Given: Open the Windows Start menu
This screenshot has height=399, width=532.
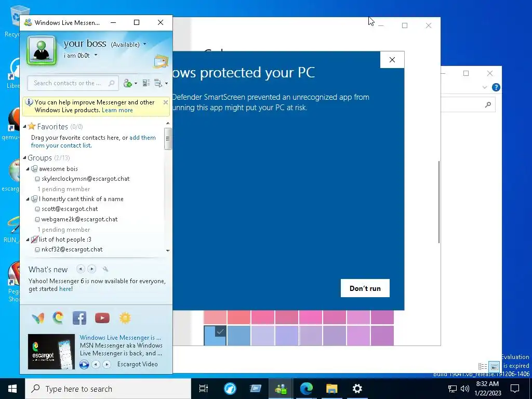Looking at the screenshot, I should (x=12, y=389).
